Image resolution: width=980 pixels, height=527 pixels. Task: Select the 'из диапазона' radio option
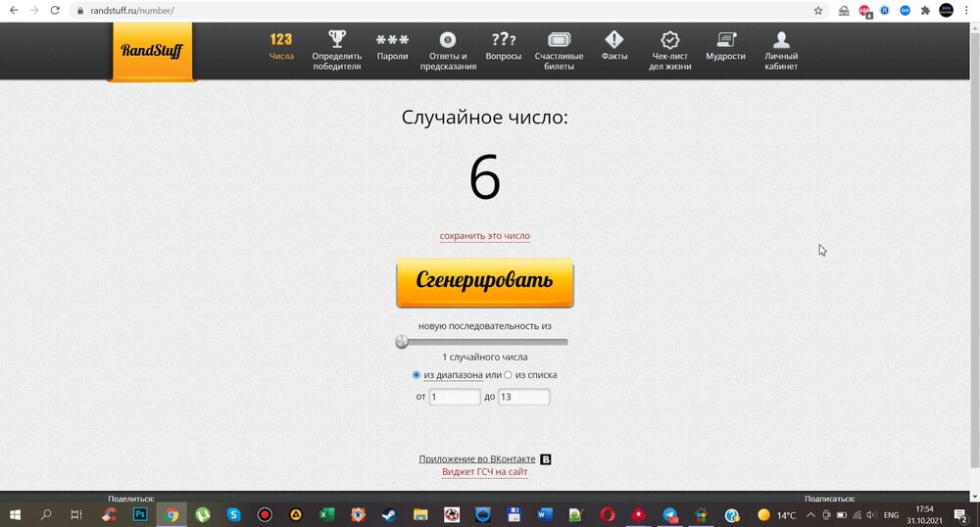click(416, 375)
